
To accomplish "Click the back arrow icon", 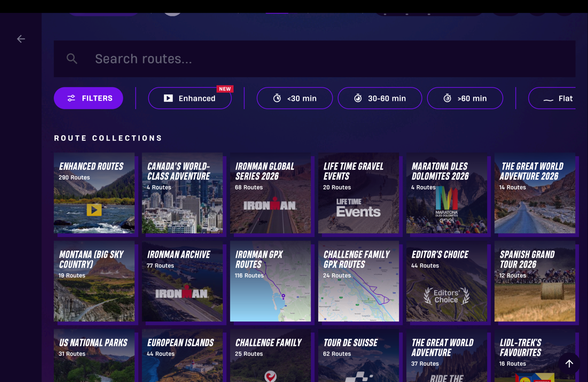I will pyautogui.click(x=21, y=39).
